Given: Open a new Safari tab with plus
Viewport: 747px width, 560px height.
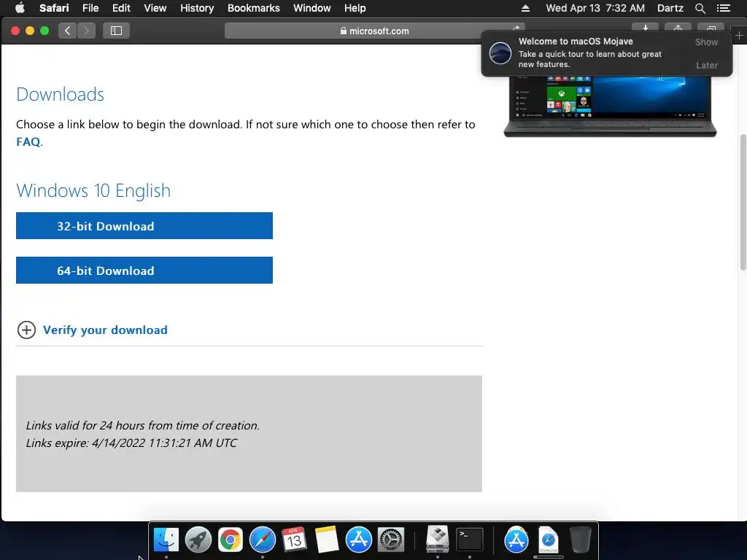Looking at the screenshot, I should 739,35.
